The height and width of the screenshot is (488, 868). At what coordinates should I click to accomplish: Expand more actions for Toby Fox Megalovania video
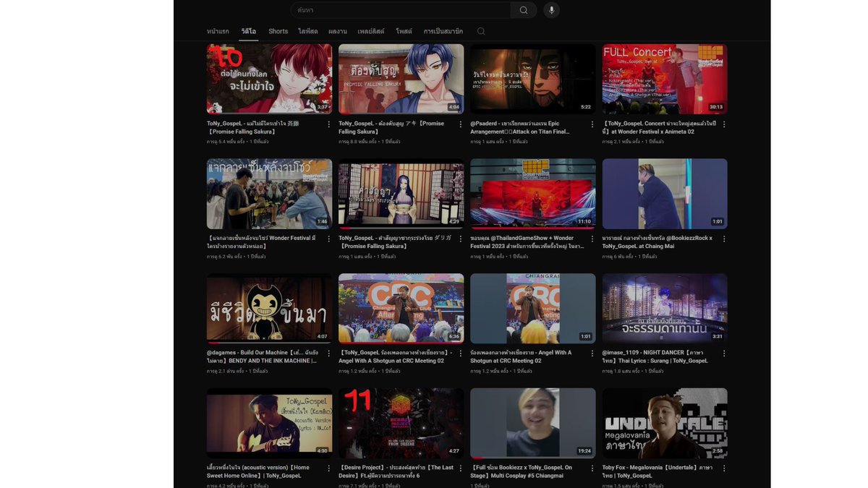[724, 468]
